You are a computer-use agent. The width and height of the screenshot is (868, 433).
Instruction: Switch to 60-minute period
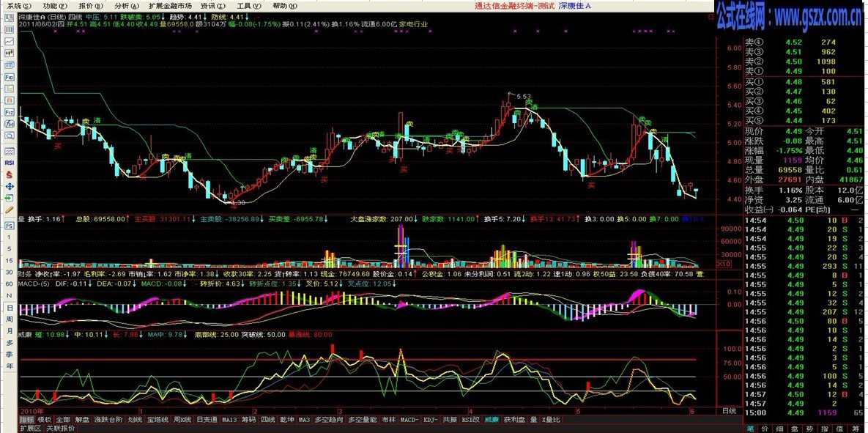coord(10,284)
